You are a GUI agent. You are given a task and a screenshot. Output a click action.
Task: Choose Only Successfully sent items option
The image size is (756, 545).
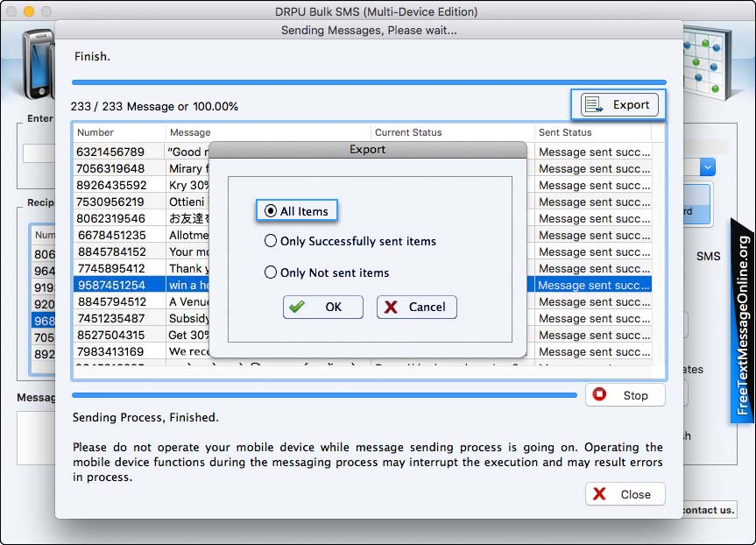coord(350,241)
